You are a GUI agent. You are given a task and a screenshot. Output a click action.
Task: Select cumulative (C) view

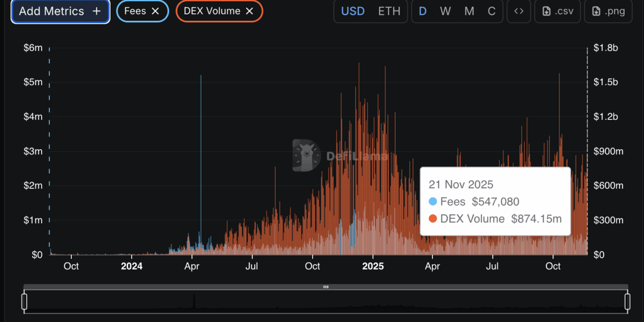click(491, 11)
